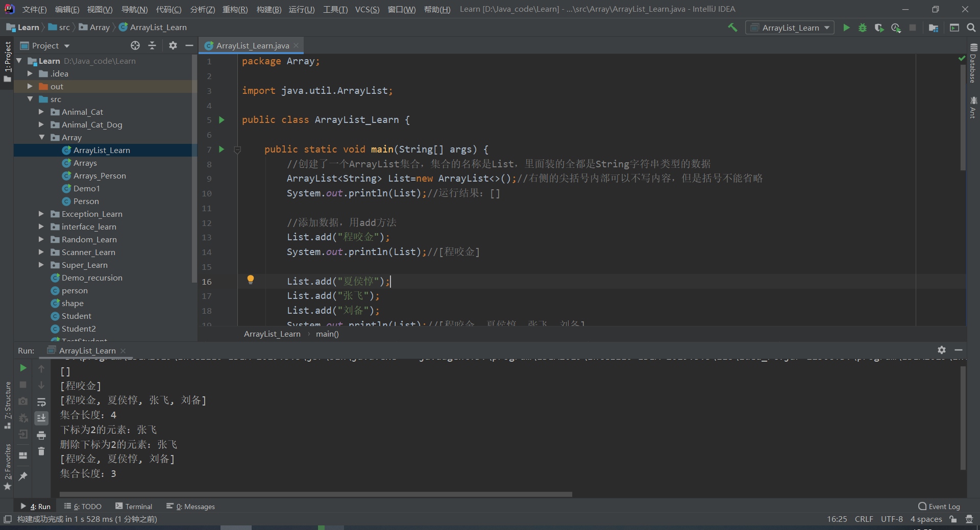980x530 pixels.
Task: Rerun program from the Run panel
Action: point(23,368)
